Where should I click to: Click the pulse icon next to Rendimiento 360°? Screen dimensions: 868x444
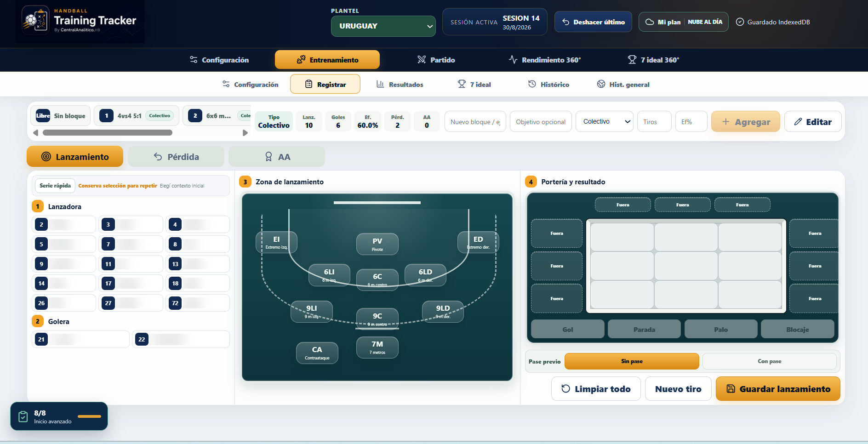pyautogui.click(x=513, y=60)
